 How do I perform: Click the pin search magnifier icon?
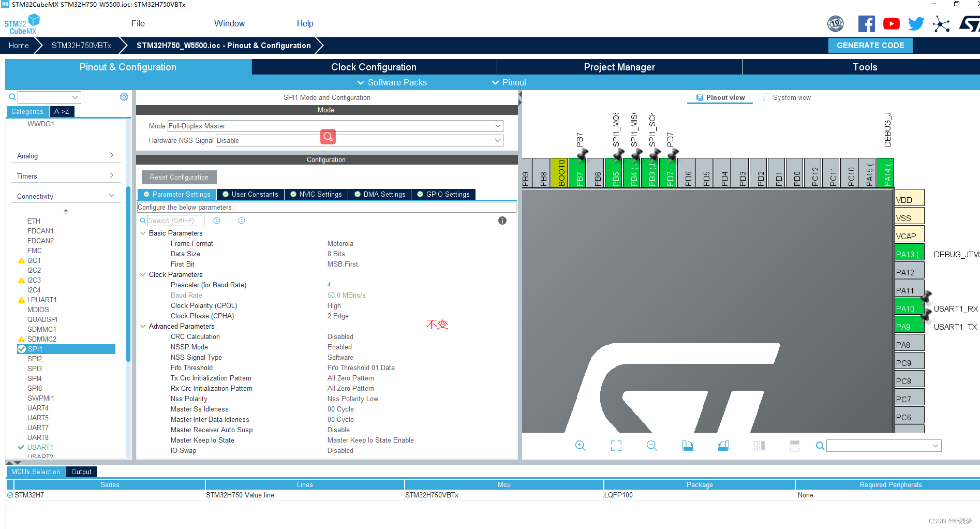click(820, 446)
